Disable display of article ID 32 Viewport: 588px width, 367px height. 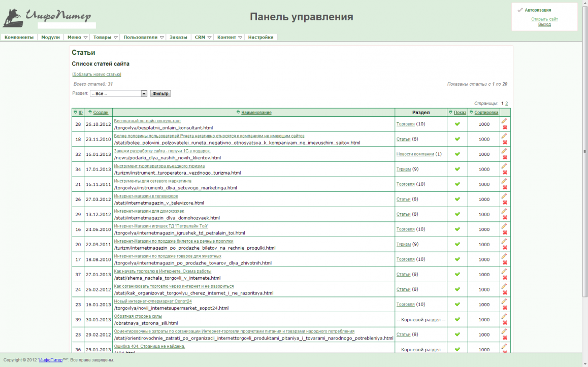(x=457, y=154)
